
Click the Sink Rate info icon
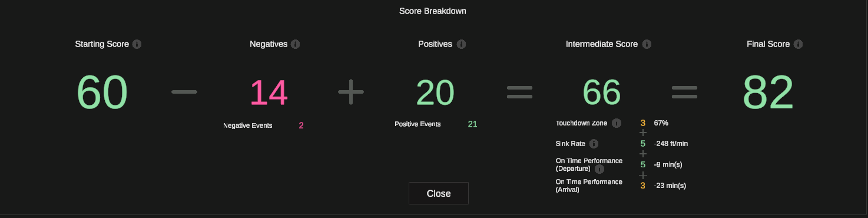(594, 144)
